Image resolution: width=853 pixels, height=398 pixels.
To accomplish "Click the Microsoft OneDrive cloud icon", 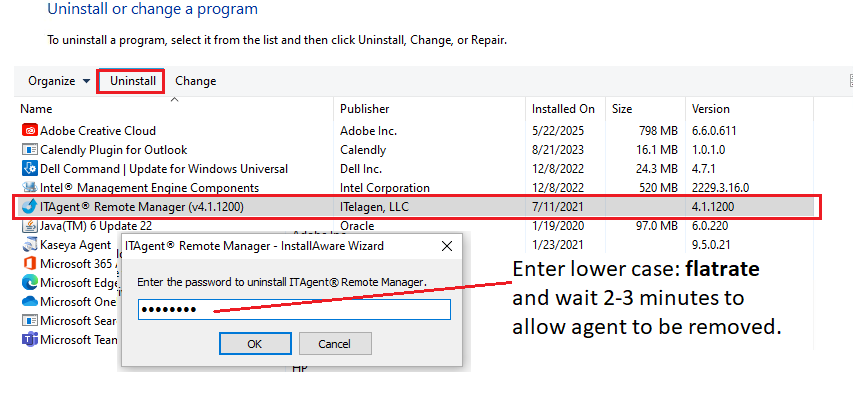I will click(x=29, y=301).
